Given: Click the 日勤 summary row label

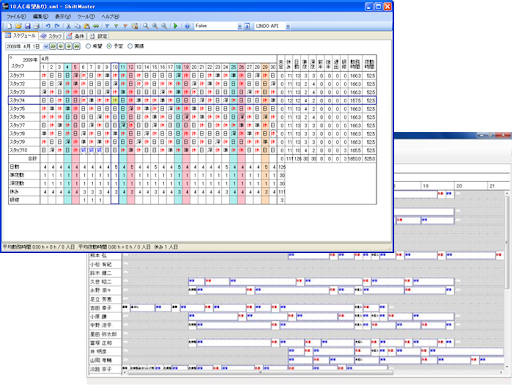Looking at the screenshot, I should tap(24, 167).
